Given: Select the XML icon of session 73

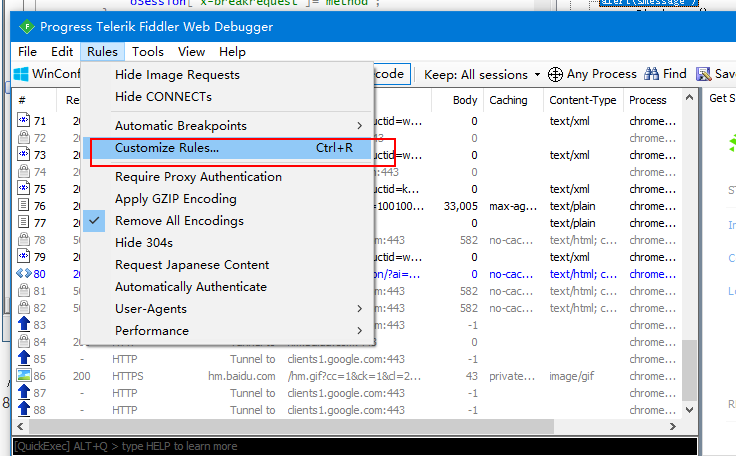Looking at the screenshot, I should 23,154.
